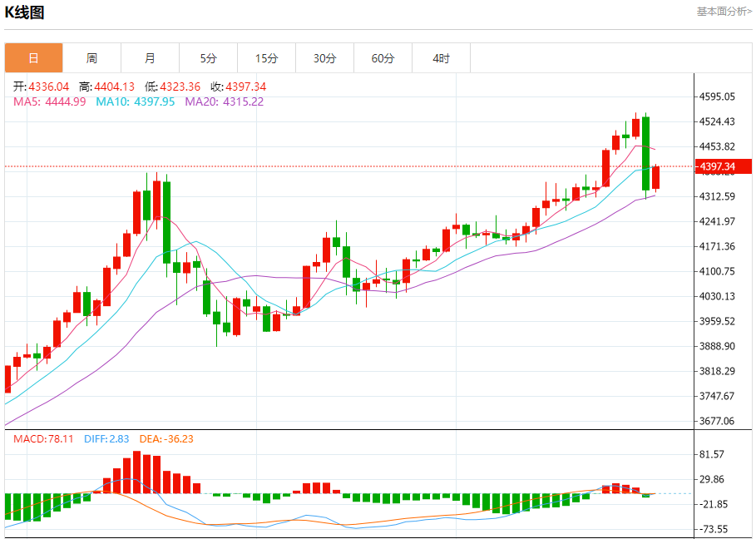This screenshot has width=756, height=539.
Task: Show the 30分 interval chart
Action: (324, 58)
